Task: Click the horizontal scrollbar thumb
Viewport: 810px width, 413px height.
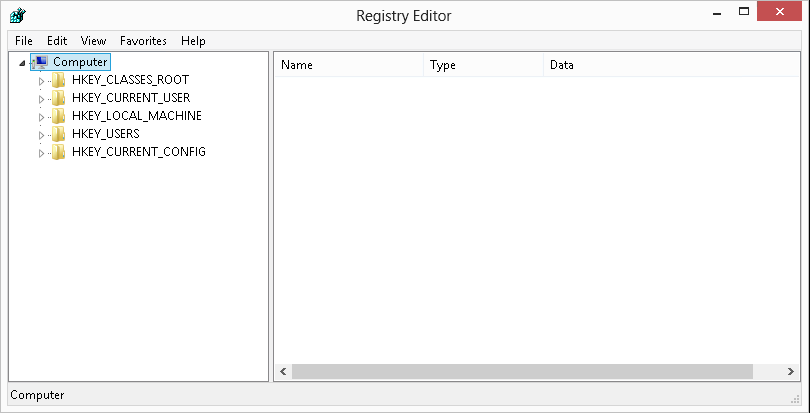Action: coord(522,371)
